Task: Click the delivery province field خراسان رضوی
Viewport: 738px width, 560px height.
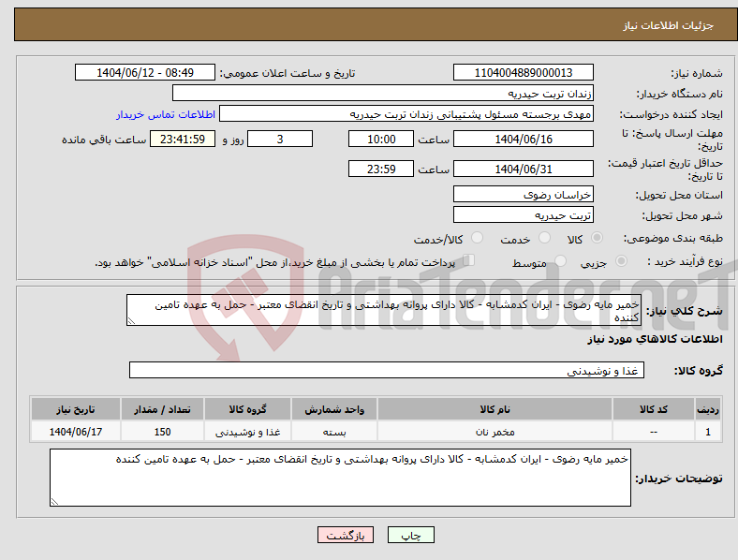Action: pos(524,194)
